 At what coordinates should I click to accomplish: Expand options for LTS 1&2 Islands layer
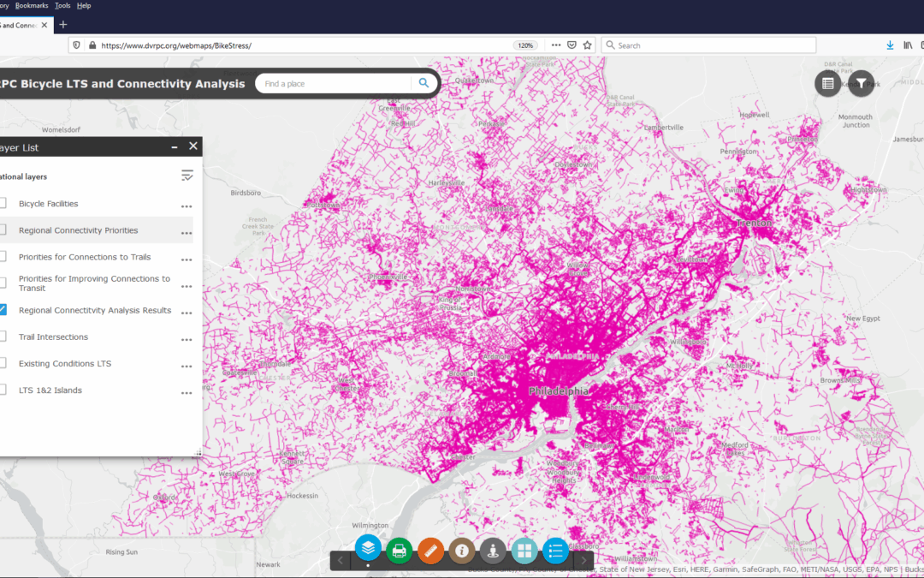point(186,392)
